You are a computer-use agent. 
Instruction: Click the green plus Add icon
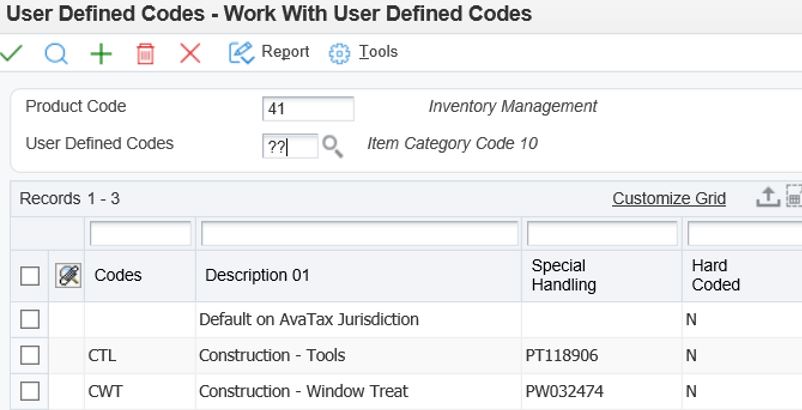tap(101, 53)
